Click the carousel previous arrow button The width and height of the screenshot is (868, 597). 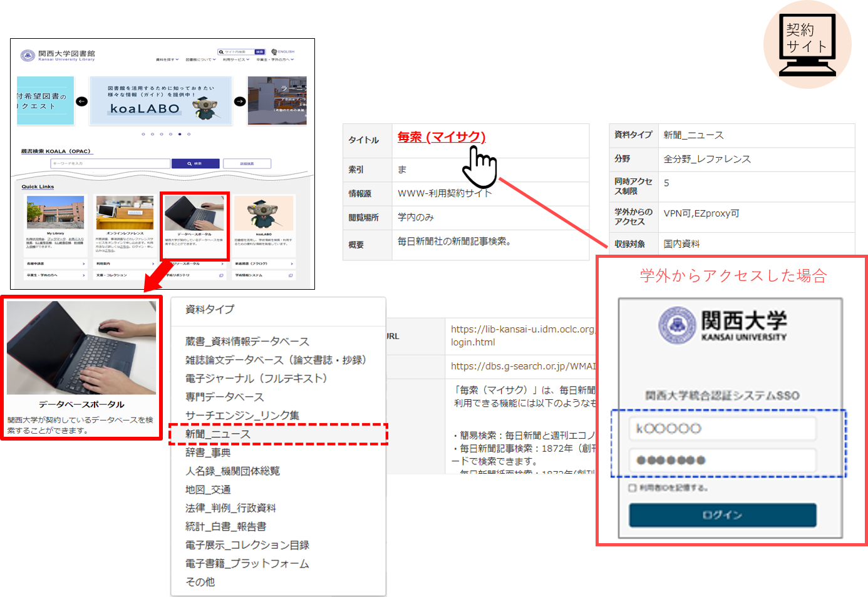[x=81, y=101]
